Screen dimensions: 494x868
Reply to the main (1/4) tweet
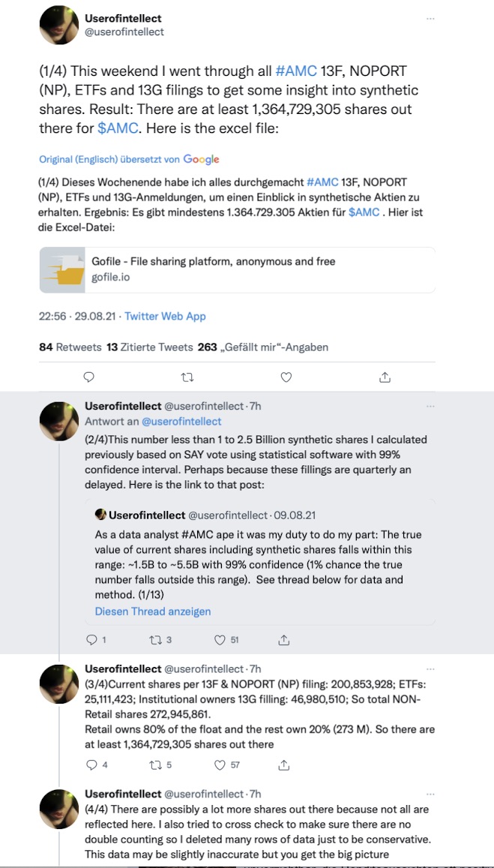coord(88,377)
